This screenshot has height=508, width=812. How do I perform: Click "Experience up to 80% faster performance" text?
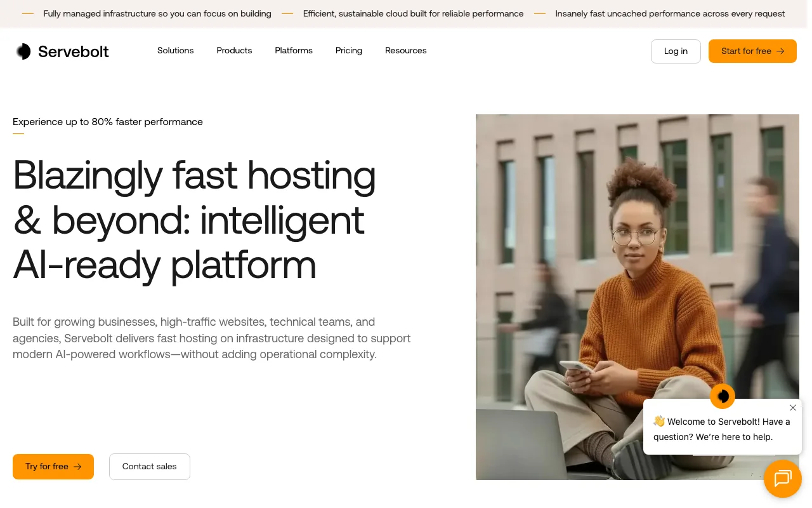click(x=108, y=122)
